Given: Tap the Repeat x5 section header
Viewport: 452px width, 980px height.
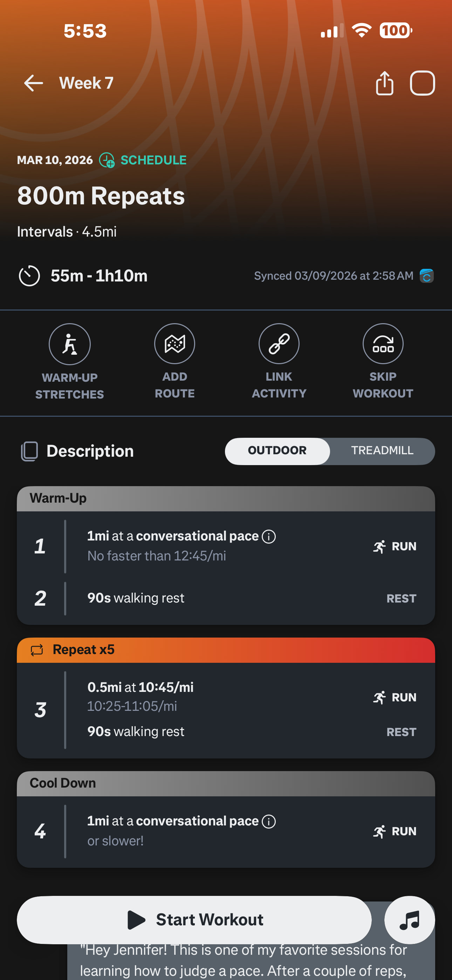Looking at the screenshot, I should [x=226, y=650].
